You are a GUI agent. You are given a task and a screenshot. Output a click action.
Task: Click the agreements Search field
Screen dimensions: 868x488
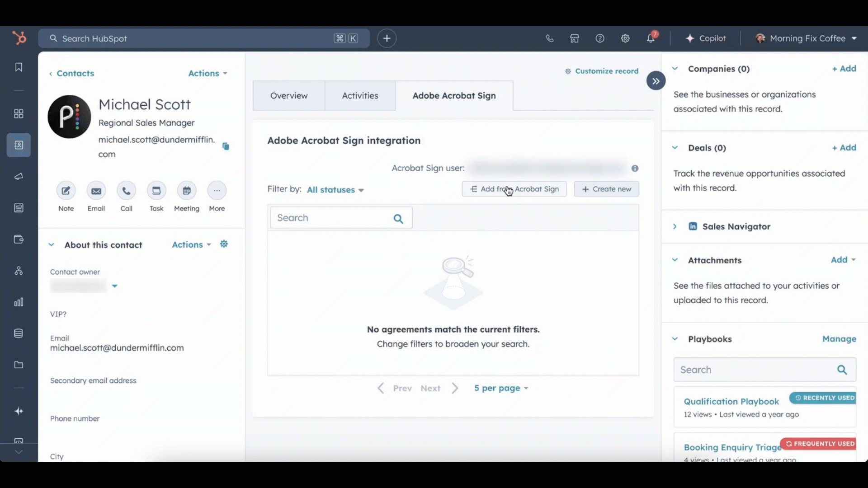332,218
